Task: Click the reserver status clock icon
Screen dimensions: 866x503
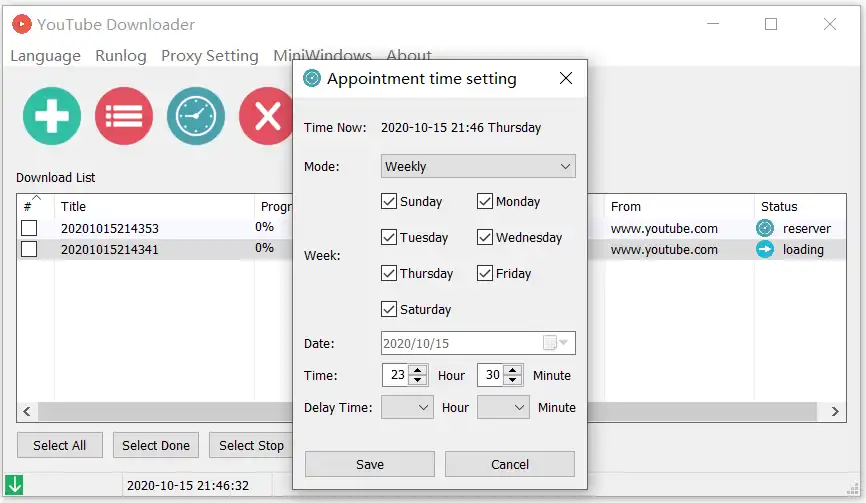Action: [x=765, y=228]
